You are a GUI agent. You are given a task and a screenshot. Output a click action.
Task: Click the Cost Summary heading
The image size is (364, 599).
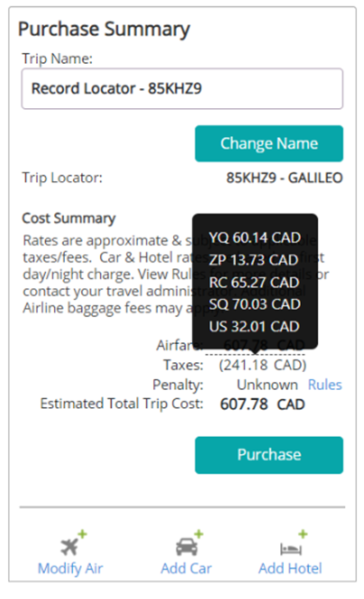point(68,218)
